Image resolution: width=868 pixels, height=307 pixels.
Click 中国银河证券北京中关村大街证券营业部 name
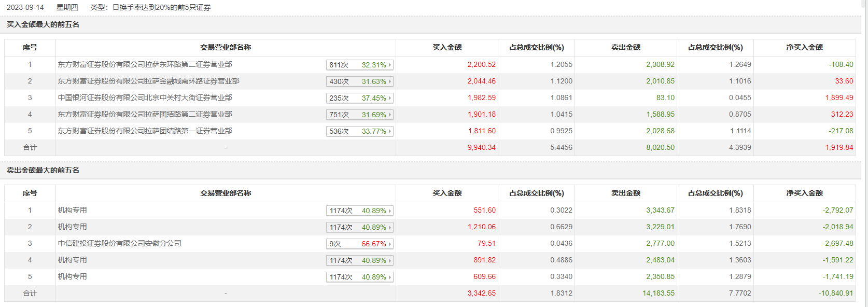click(145, 98)
